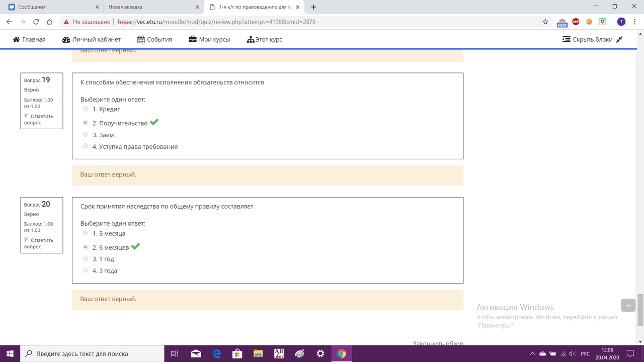644x362 pixels.
Task: Open the paint palette app in taskbar
Action: (x=299, y=353)
